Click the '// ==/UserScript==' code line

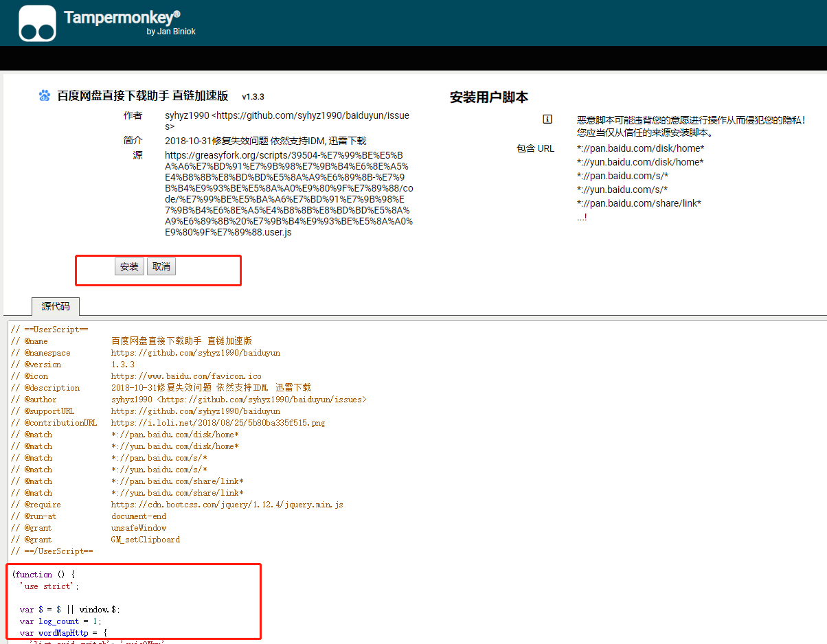[x=52, y=551]
